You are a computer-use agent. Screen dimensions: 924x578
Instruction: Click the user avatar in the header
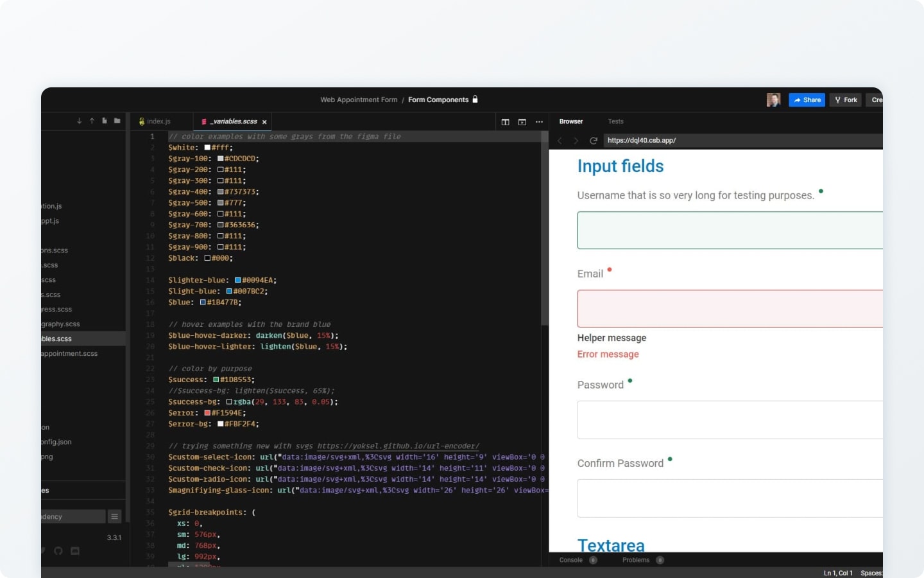pyautogui.click(x=774, y=100)
